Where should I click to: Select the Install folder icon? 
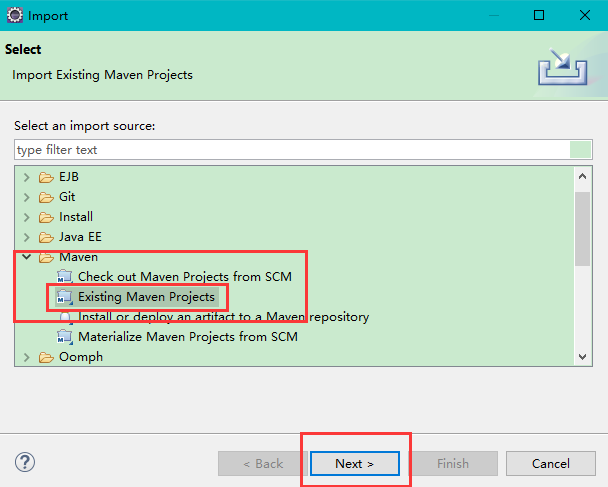pyautogui.click(x=46, y=217)
